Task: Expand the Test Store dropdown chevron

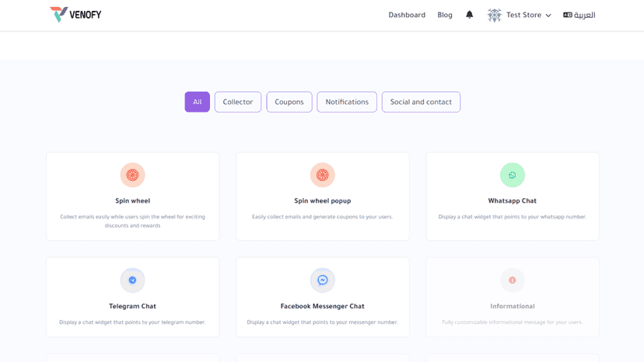Action: pyautogui.click(x=548, y=16)
